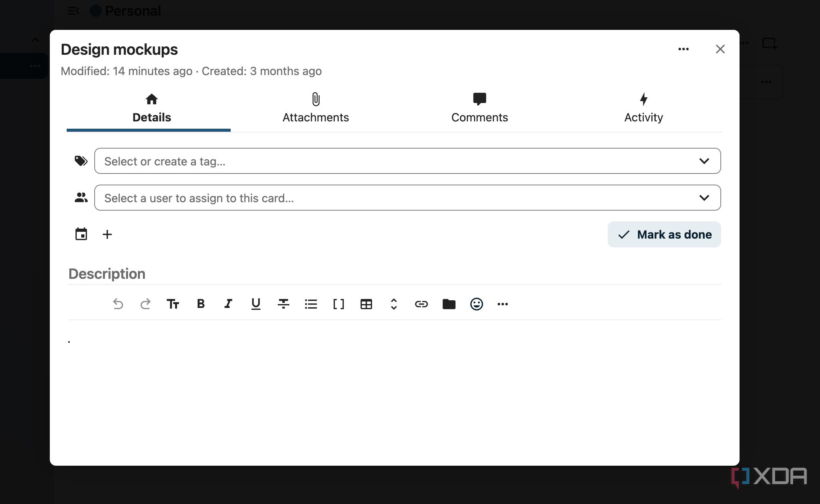This screenshot has width=820, height=504.
Task: Toggle italic formatting in the editor
Action: [228, 304]
